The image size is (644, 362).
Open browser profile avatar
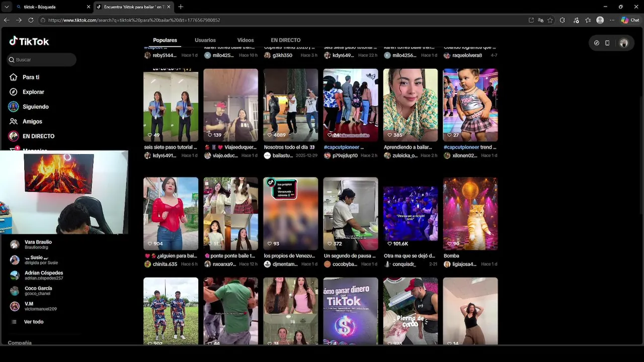pyautogui.click(x=600, y=20)
